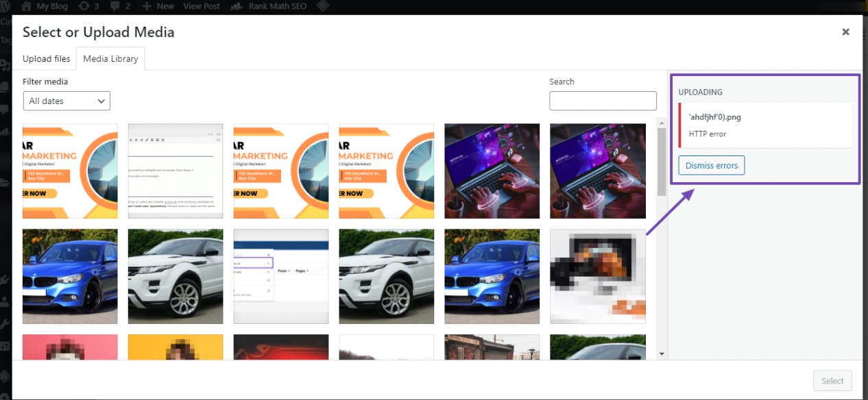Open the All dates filter dropdown
Image resolution: width=868 pixels, height=400 pixels.
(66, 101)
